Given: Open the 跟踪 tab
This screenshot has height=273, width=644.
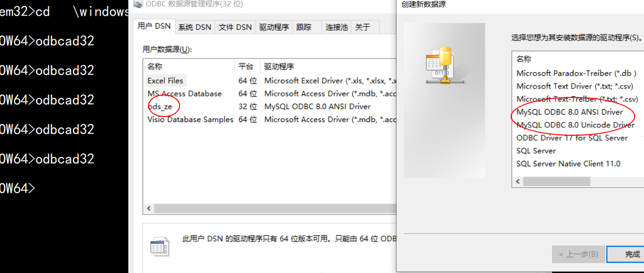Looking at the screenshot, I should pyautogui.click(x=304, y=28).
